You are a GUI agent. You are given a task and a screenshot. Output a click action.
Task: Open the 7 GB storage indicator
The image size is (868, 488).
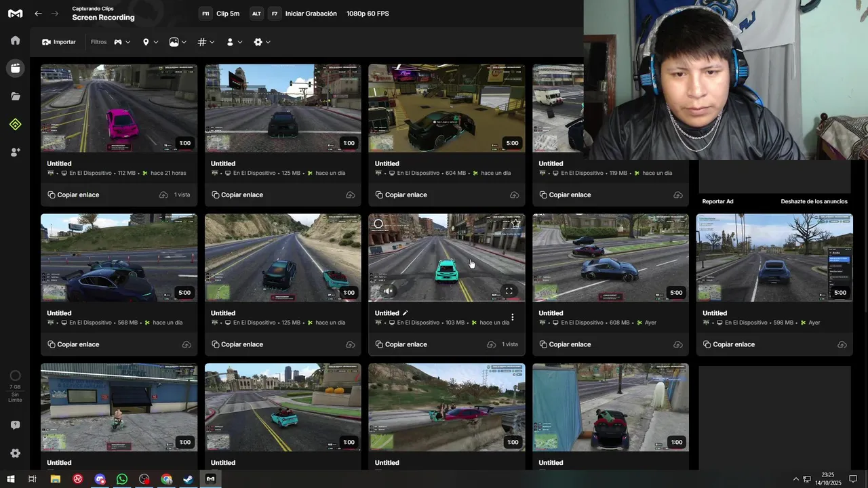[15, 386]
